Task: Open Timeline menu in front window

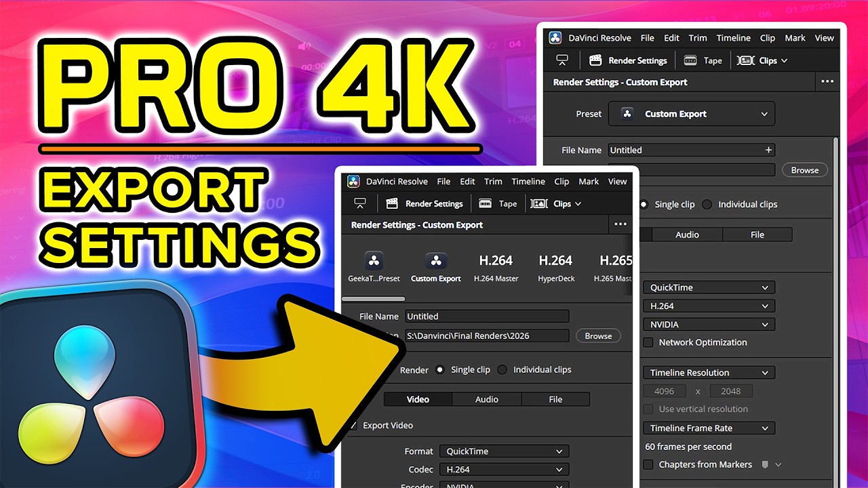Action: click(528, 181)
